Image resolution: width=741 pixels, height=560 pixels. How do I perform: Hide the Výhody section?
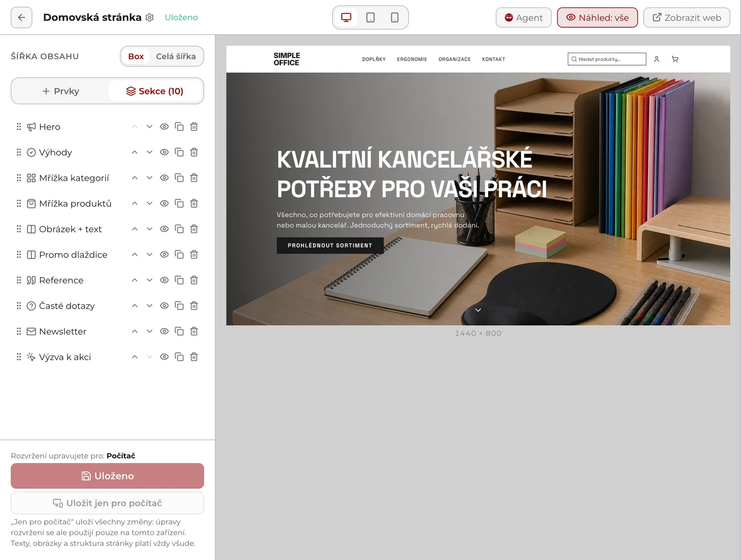click(x=164, y=152)
